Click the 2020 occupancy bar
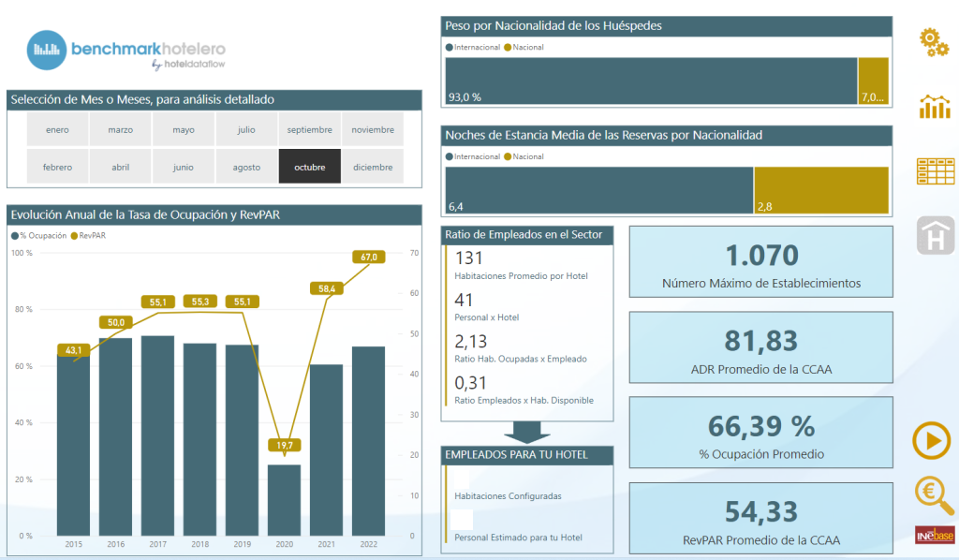 coord(285,500)
